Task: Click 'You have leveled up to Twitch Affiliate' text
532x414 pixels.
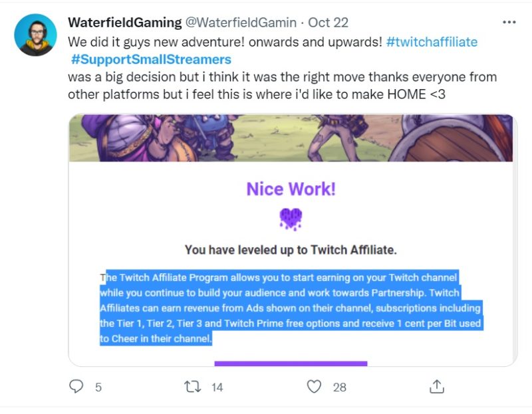Action: pyautogui.click(x=291, y=250)
